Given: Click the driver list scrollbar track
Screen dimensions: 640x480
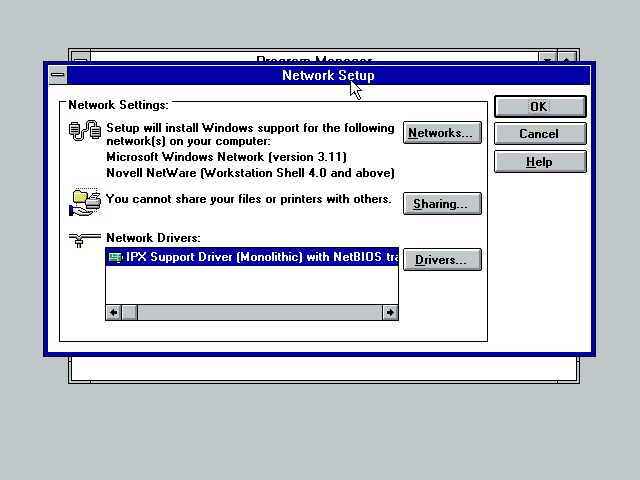Looking at the screenshot, I should [260, 313].
